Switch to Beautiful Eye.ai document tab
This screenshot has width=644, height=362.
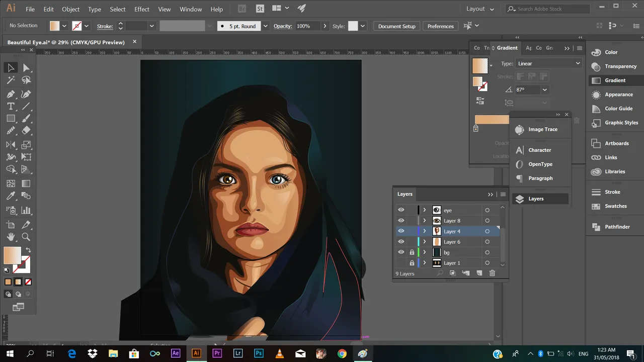pos(66,42)
